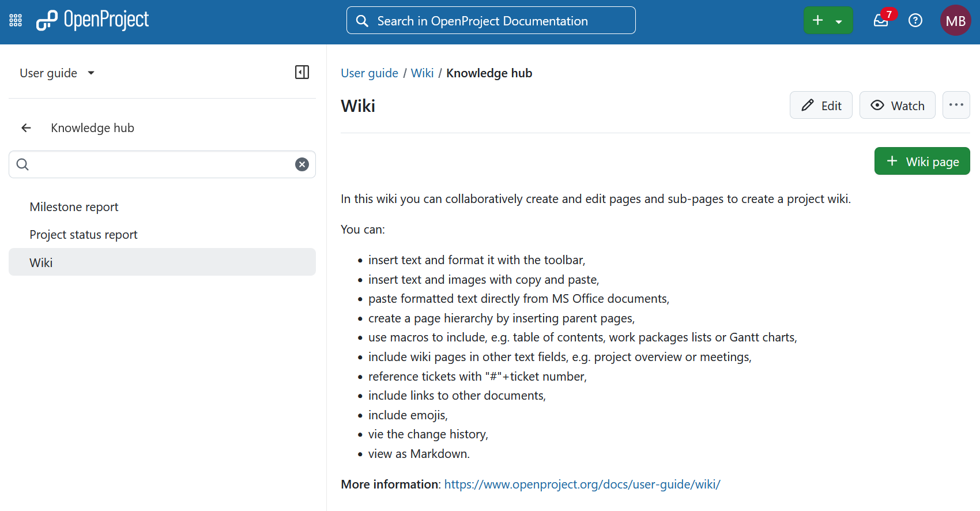The width and height of the screenshot is (980, 511).
Task: Follow the Wiki breadcrumb link
Action: 422,73
